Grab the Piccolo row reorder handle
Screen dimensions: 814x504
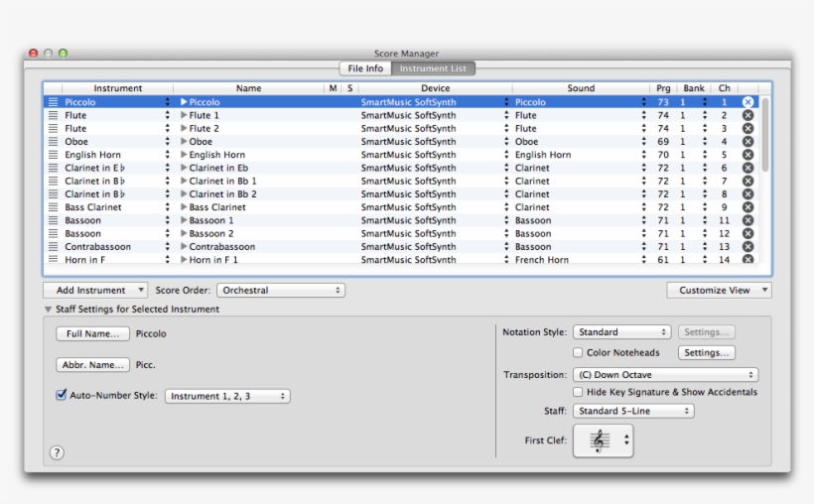click(53, 102)
